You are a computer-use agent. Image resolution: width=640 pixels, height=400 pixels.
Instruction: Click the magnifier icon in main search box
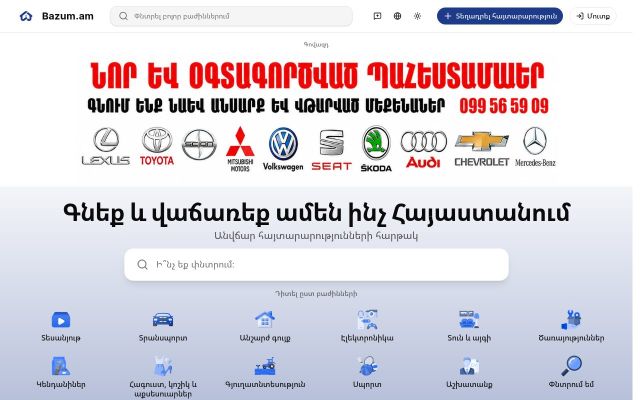click(142, 265)
